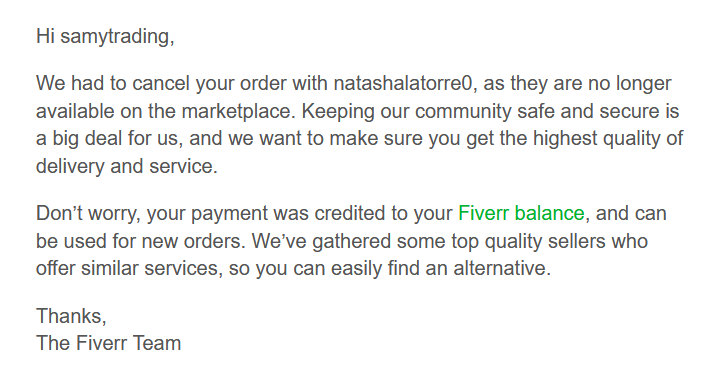Click the word 'marketplace' in the first paragraph

[x=238, y=111]
